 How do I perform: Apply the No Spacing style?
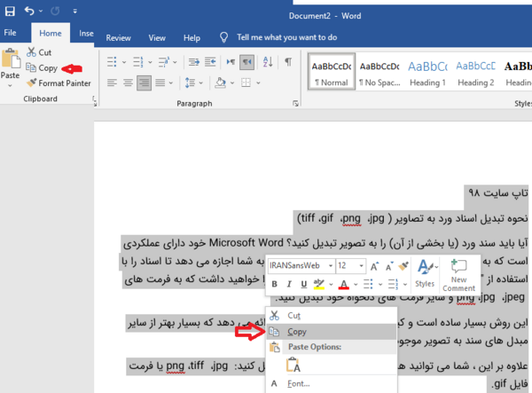tap(379, 71)
